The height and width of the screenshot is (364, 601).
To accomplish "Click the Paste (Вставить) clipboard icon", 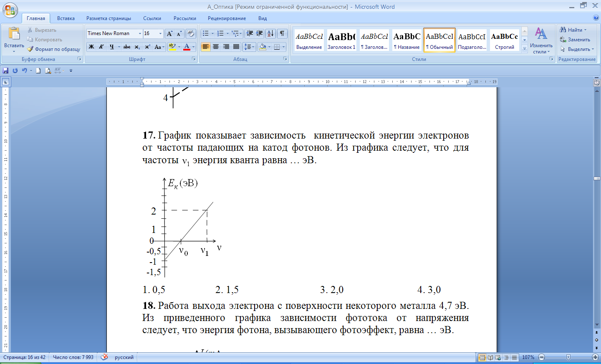I will 14,34.
